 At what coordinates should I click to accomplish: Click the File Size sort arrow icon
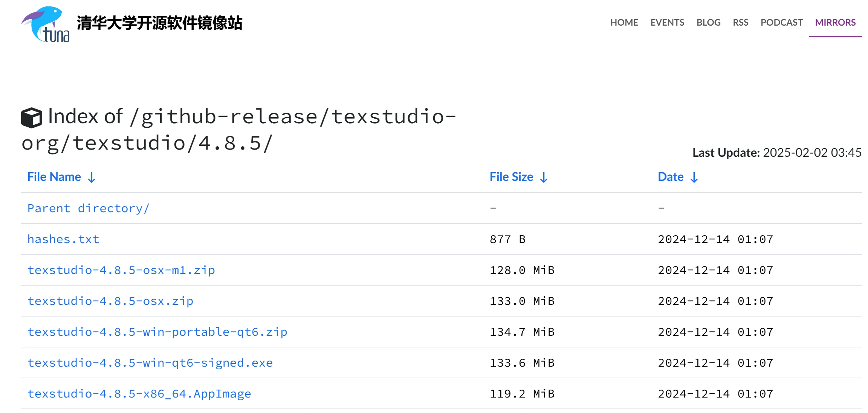544,177
